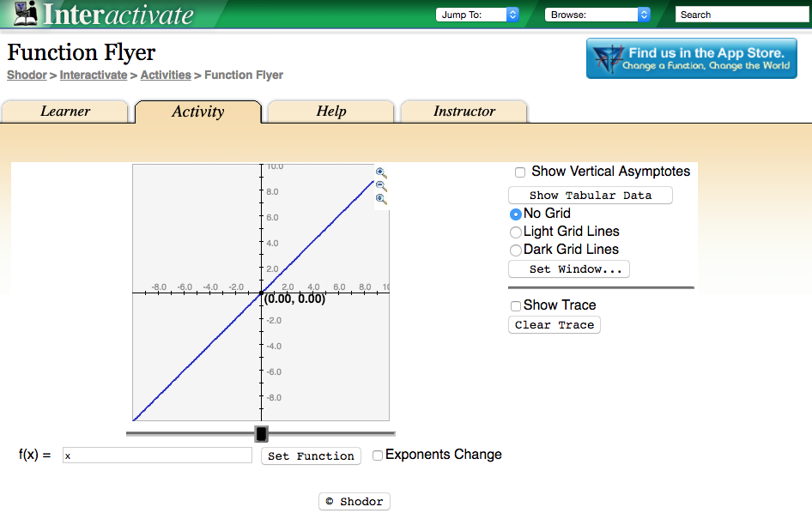812x531 pixels.
Task: Choose Dark Grid Lines radio option
Action: (516, 250)
